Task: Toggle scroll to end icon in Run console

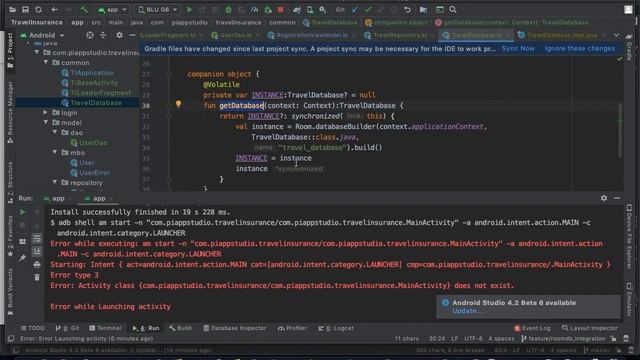Action: pyautogui.click(x=37, y=251)
